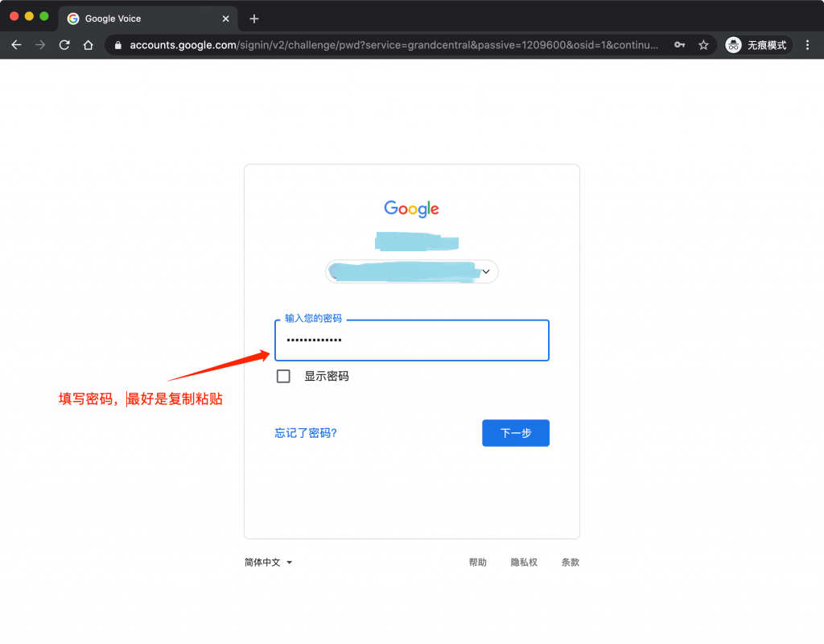This screenshot has width=824, height=644.
Task: Click the browser forward arrow icon
Action: pos(39,45)
